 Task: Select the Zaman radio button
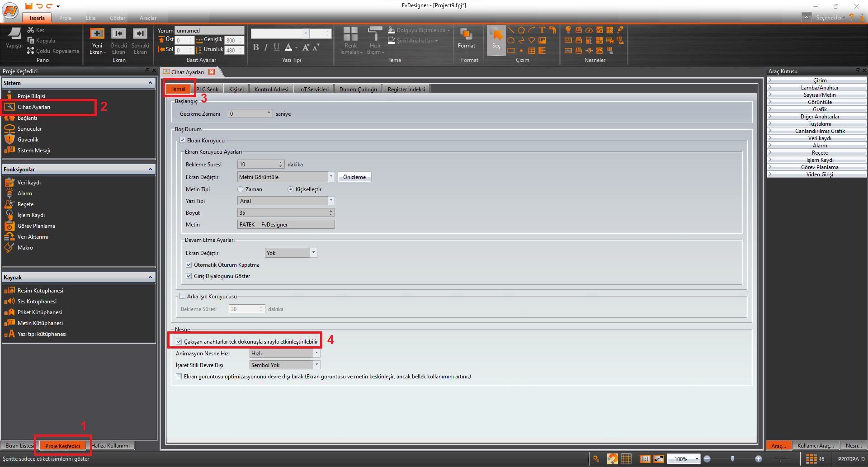coord(241,189)
